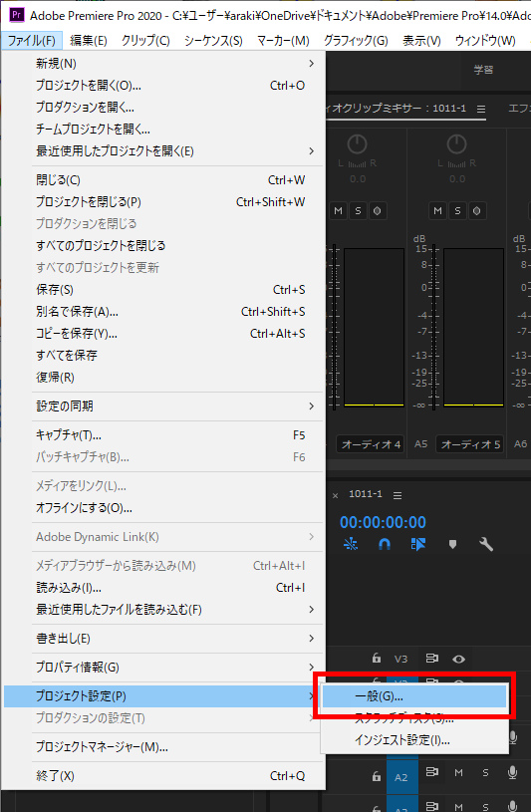Toggle the lock on track A2
The height and width of the screenshot is (812, 531).
(377, 776)
